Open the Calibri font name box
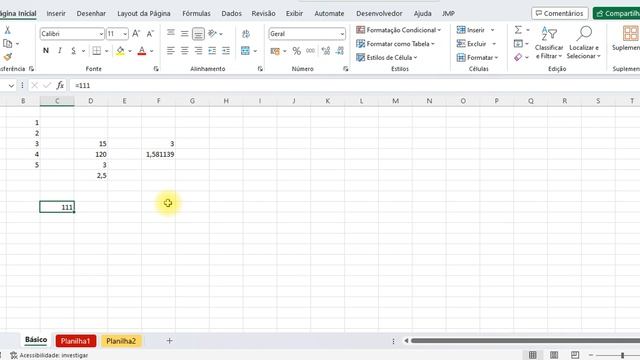This screenshot has height=360, width=640. click(72, 33)
